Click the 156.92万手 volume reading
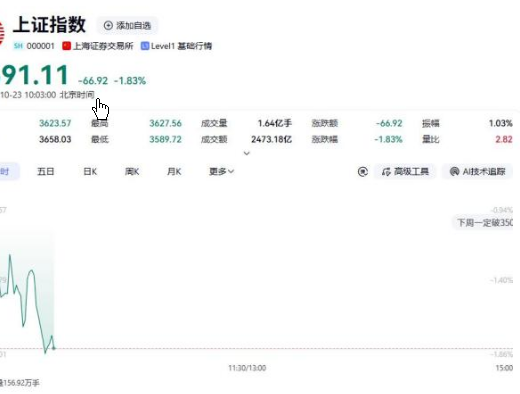The width and height of the screenshot is (520, 394). (21, 383)
